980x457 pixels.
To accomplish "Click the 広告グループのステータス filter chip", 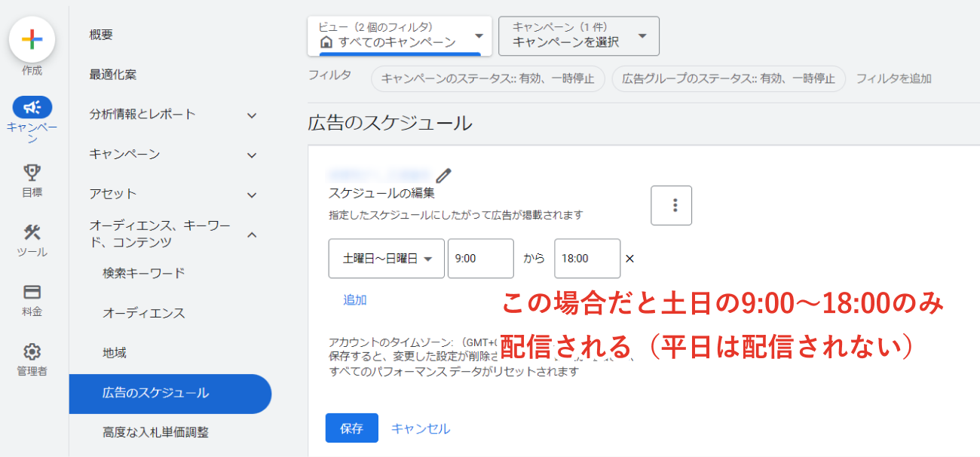I will point(729,78).
